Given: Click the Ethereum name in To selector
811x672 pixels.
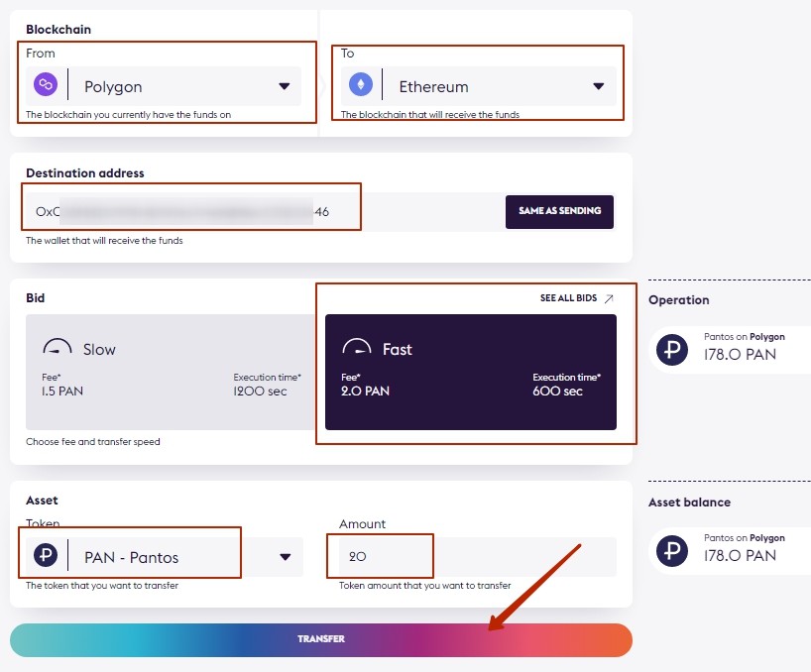Looking at the screenshot, I should coord(433,86).
